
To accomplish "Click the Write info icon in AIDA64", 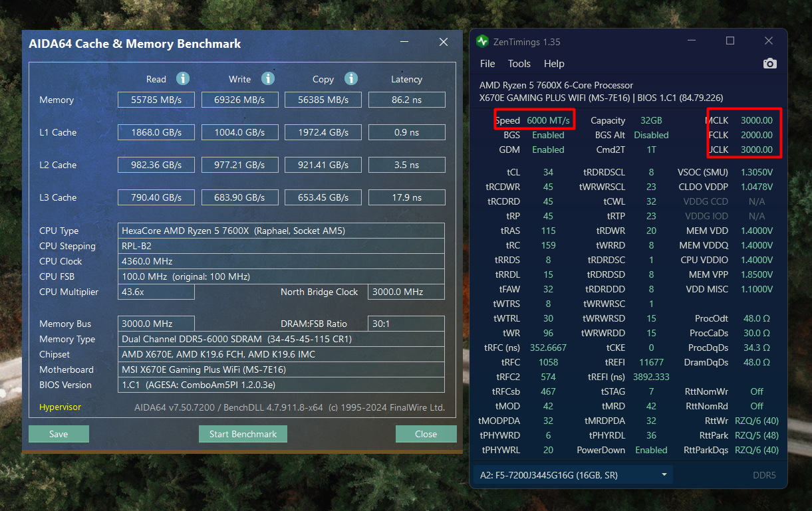I will tap(268, 78).
